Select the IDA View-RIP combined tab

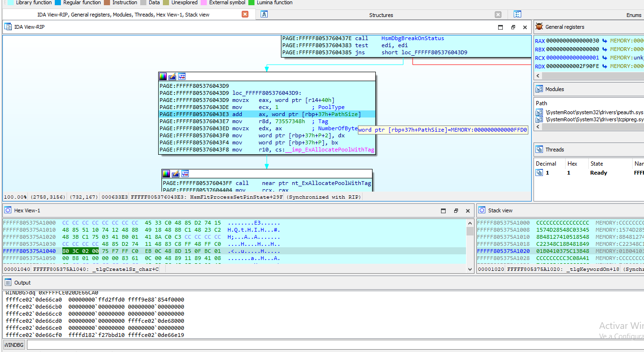pos(123,15)
